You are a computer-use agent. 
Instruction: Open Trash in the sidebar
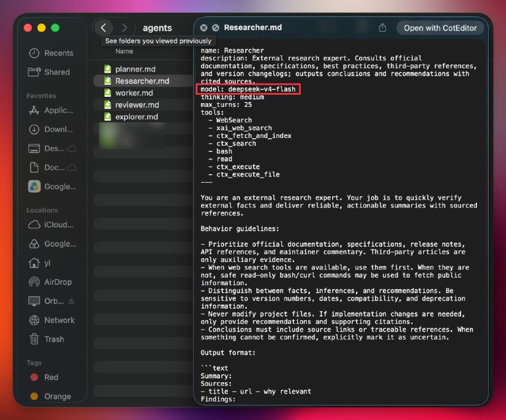pos(46,339)
